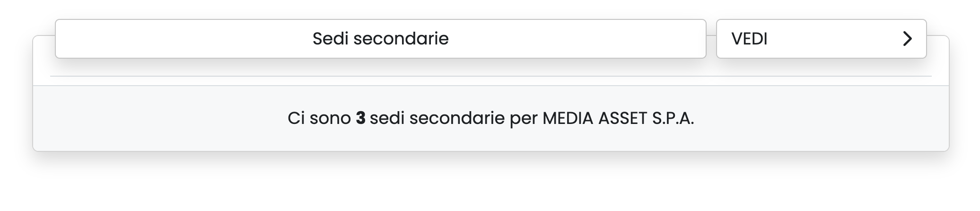Click the 'Ci sono' text in the panel
Viewport: 980px width, 211px height.
tap(319, 118)
